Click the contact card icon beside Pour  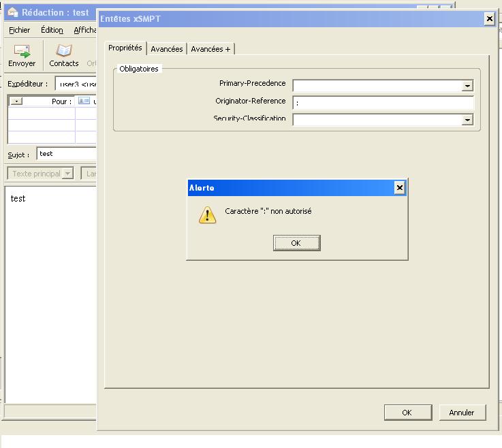point(84,101)
